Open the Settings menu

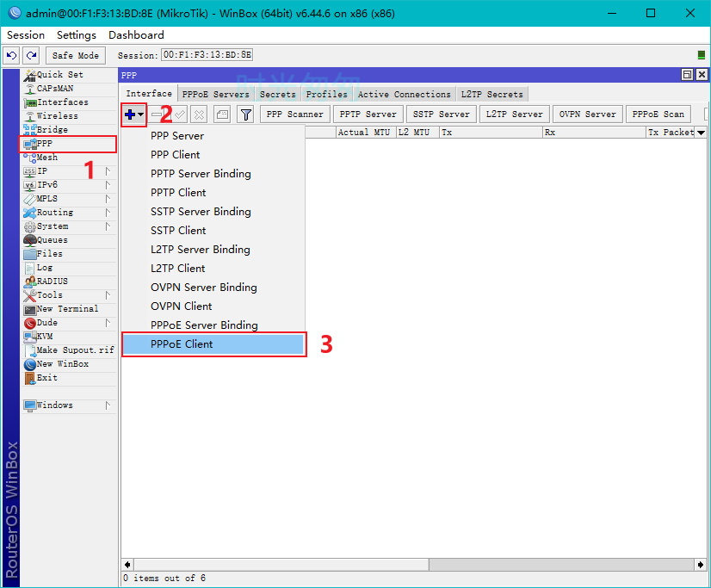pyautogui.click(x=76, y=35)
